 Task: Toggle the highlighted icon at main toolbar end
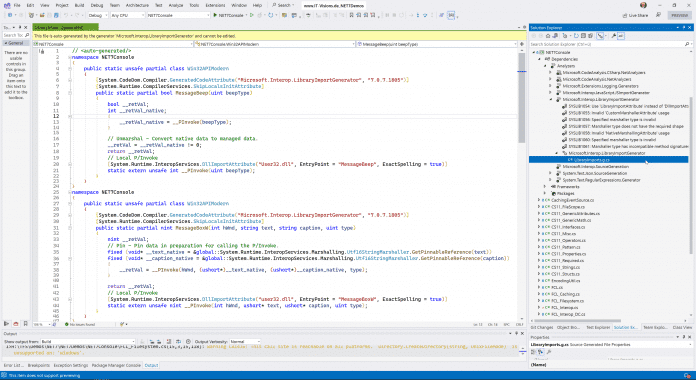[x=451, y=15]
